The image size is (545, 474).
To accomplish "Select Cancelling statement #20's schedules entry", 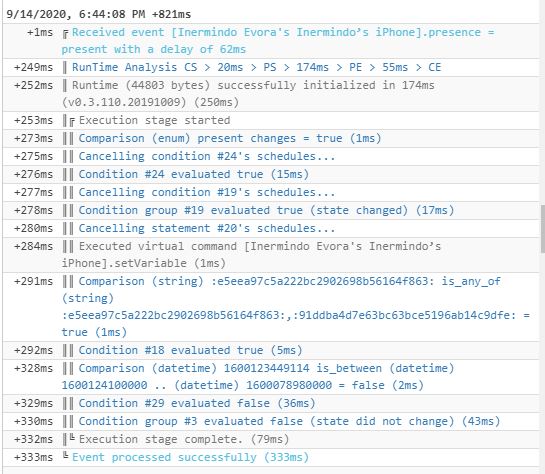I will pyautogui.click(x=206, y=228).
